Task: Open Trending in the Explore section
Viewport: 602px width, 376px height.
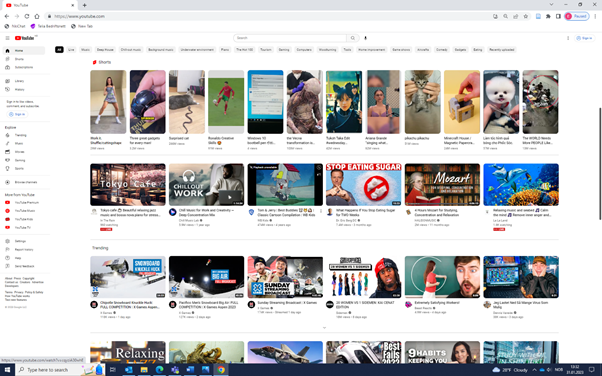Action: click(x=23, y=135)
